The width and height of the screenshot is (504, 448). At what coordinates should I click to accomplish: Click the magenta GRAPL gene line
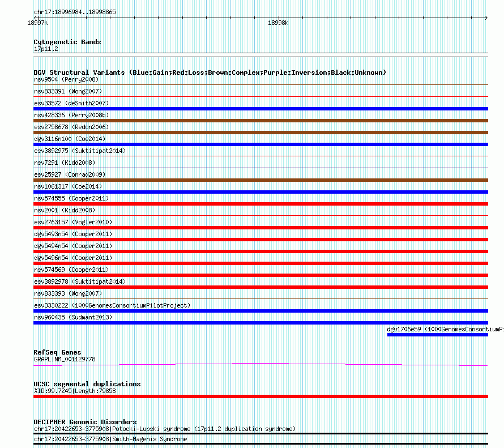260,364
